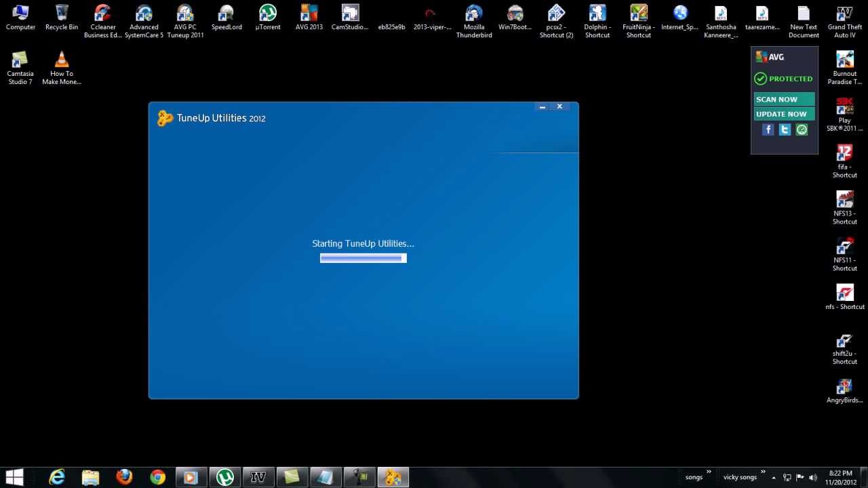Select the fifa shortcut icon

[845, 161]
